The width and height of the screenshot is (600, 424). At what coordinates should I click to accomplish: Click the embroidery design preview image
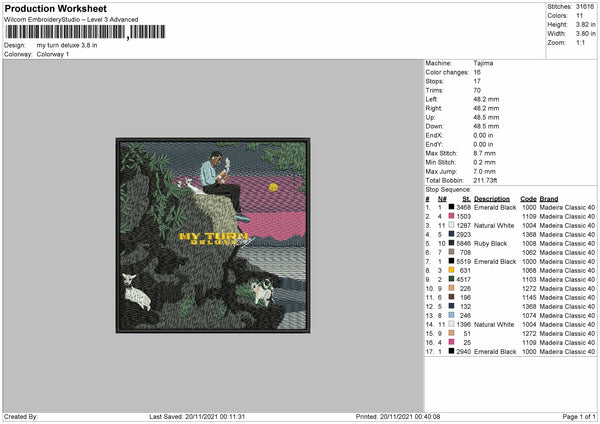[213, 235]
